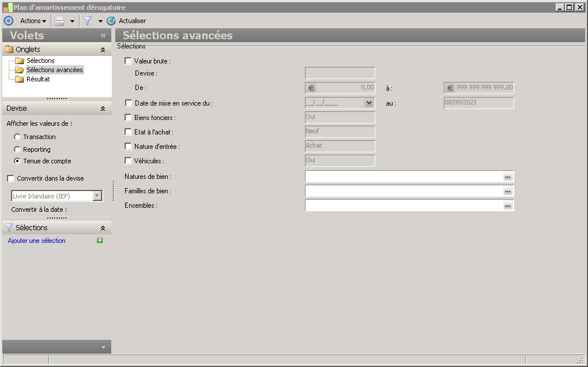The image size is (588, 367).
Task: Check the Biens fonciers checkbox
Action: pyautogui.click(x=128, y=118)
